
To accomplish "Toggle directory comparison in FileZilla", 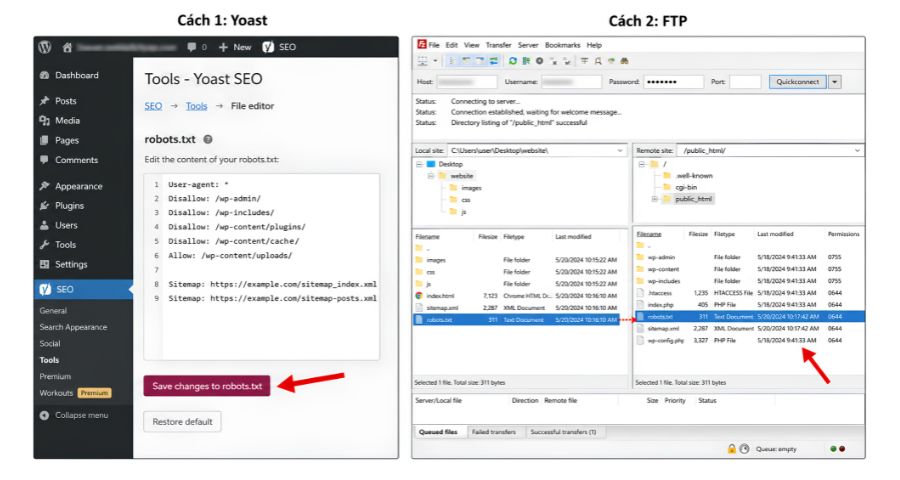I will point(598,61).
